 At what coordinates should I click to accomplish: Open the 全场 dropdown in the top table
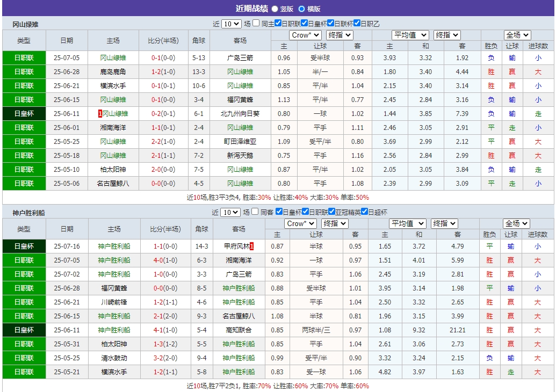tap(516, 35)
